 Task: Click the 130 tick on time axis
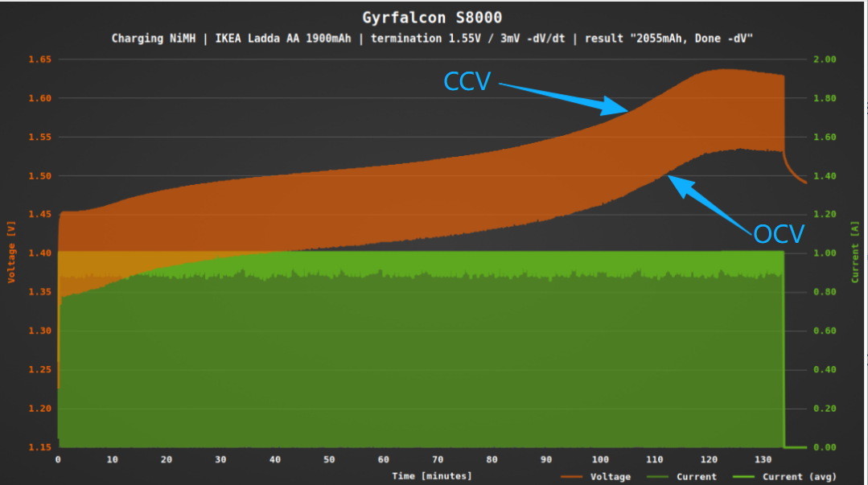763,459
